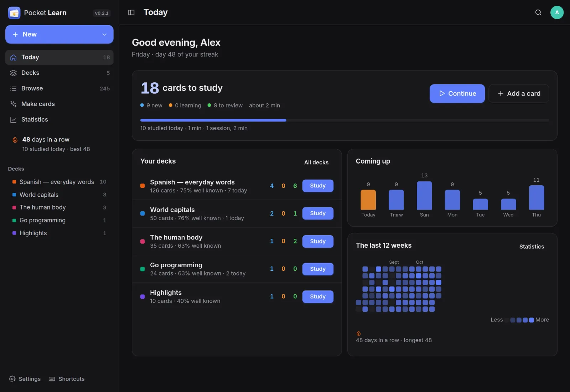Click the '48 days in a row' sidebar text
Viewport: 570px width, 392px height.
[46, 140]
